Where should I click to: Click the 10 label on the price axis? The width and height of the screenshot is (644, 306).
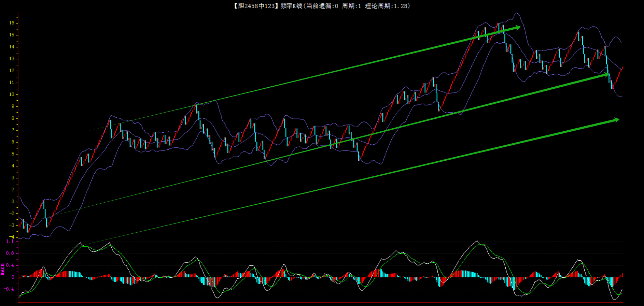pos(12,94)
